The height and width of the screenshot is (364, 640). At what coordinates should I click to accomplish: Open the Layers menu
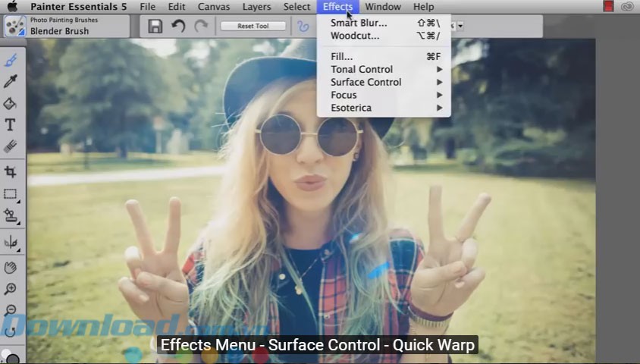[x=256, y=7]
